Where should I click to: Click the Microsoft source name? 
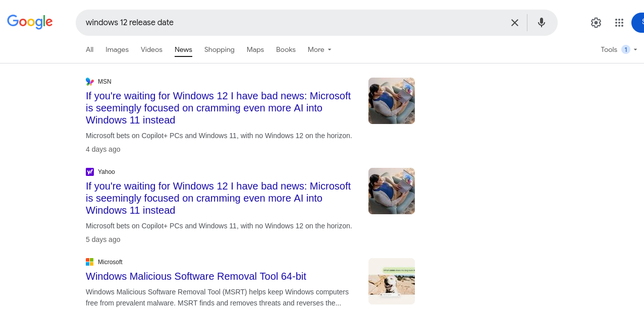110,262
